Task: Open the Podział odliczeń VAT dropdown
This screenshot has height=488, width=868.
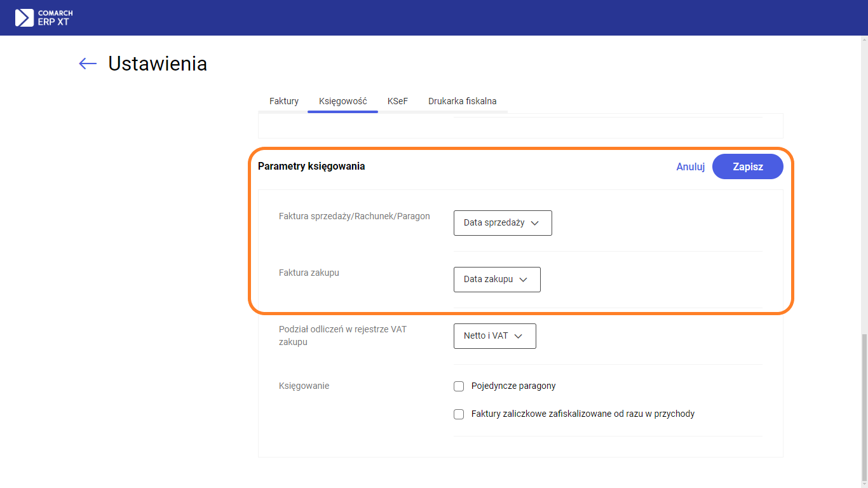Action: click(494, 336)
